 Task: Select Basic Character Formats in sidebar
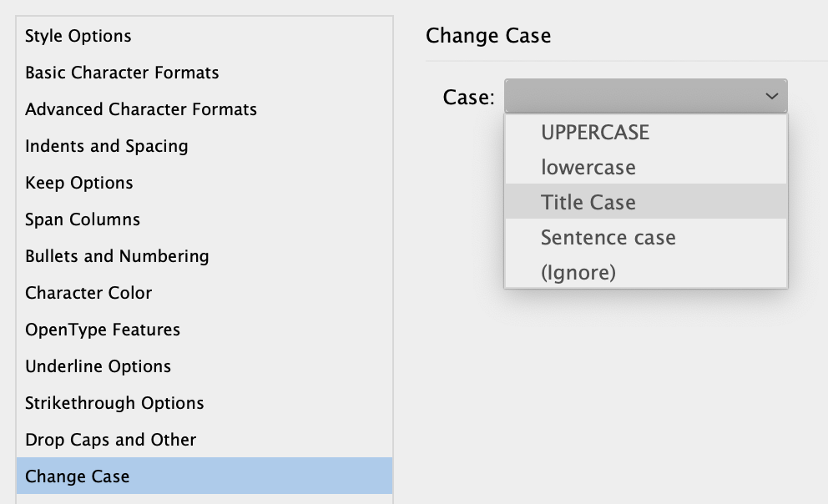(122, 73)
